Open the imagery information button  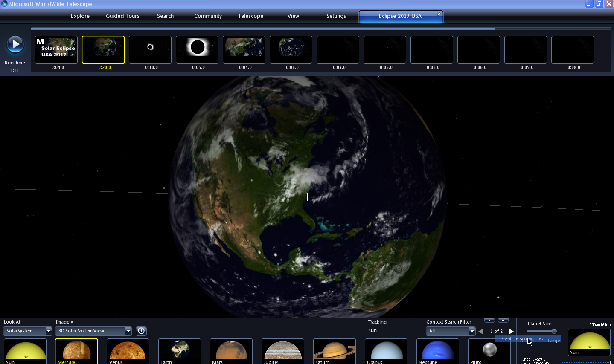pyautogui.click(x=141, y=331)
